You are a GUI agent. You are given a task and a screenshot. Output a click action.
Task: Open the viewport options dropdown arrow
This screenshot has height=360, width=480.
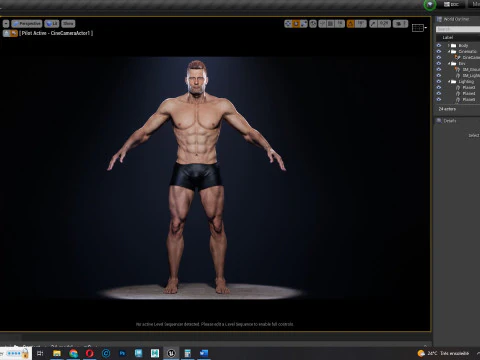(6, 24)
